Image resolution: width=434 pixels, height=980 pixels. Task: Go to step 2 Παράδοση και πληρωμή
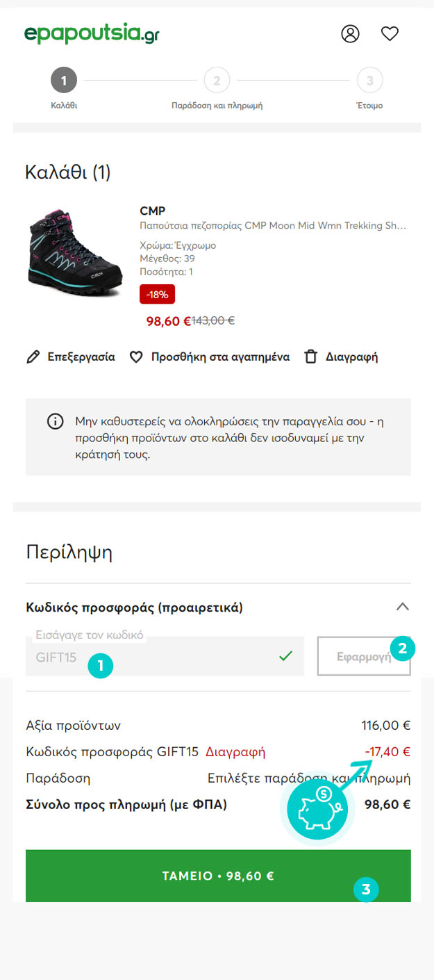coord(217,81)
